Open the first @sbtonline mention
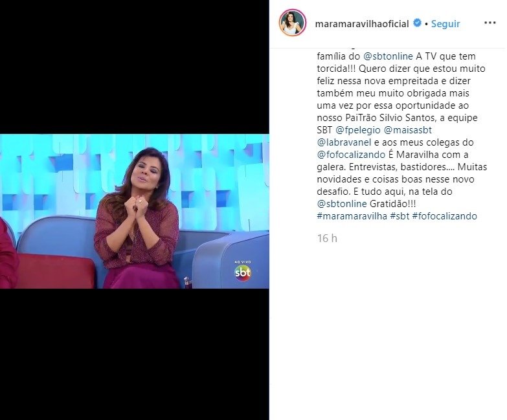This screenshot has height=420, width=507. 388,56
